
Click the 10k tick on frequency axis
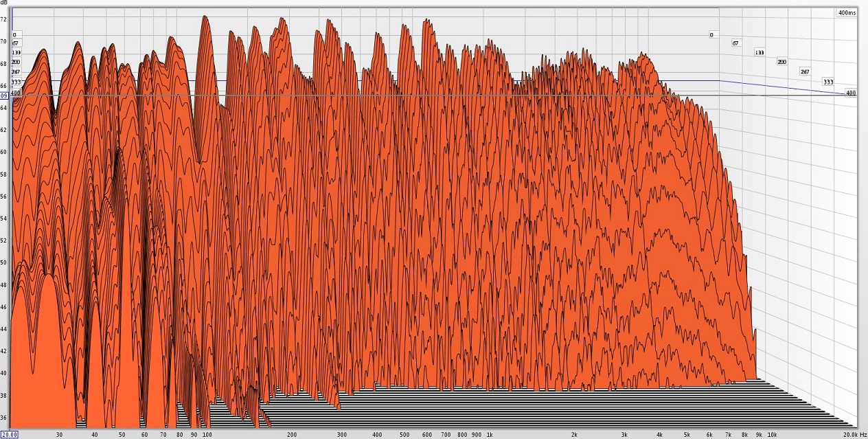pyautogui.click(x=772, y=435)
